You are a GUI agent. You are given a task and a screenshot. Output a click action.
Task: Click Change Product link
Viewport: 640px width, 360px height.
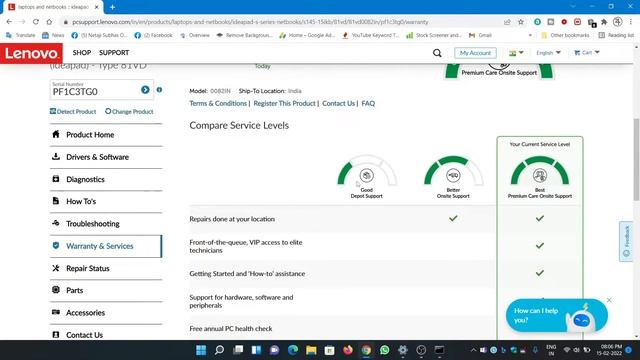point(129,111)
